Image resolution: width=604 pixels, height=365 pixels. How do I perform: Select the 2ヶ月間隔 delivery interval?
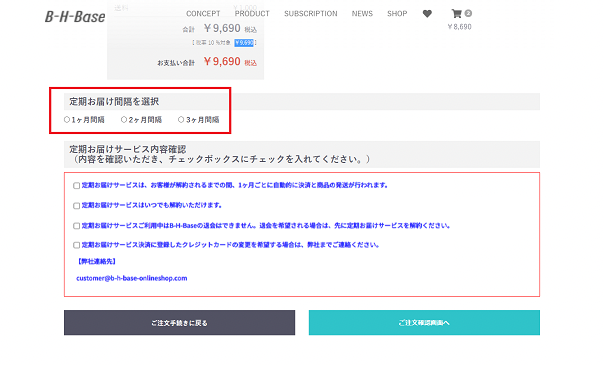tap(124, 120)
